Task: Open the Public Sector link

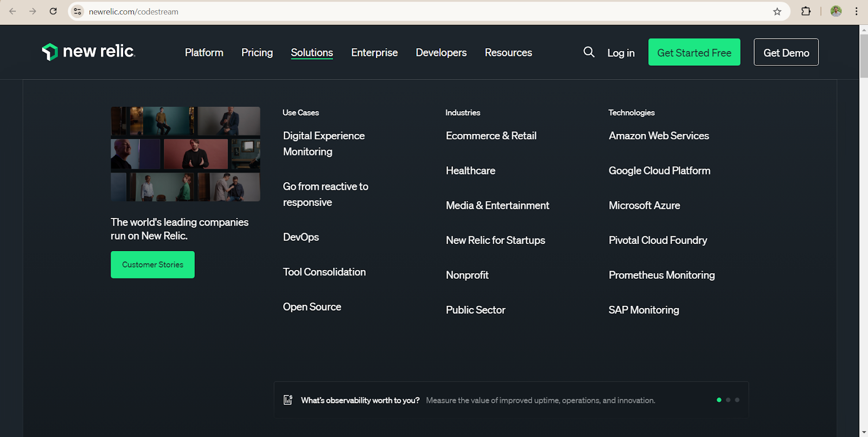Action: (475, 310)
